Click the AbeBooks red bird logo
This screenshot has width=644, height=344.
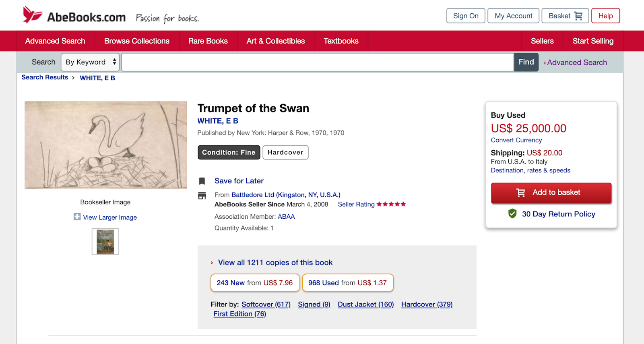[32, 15]
